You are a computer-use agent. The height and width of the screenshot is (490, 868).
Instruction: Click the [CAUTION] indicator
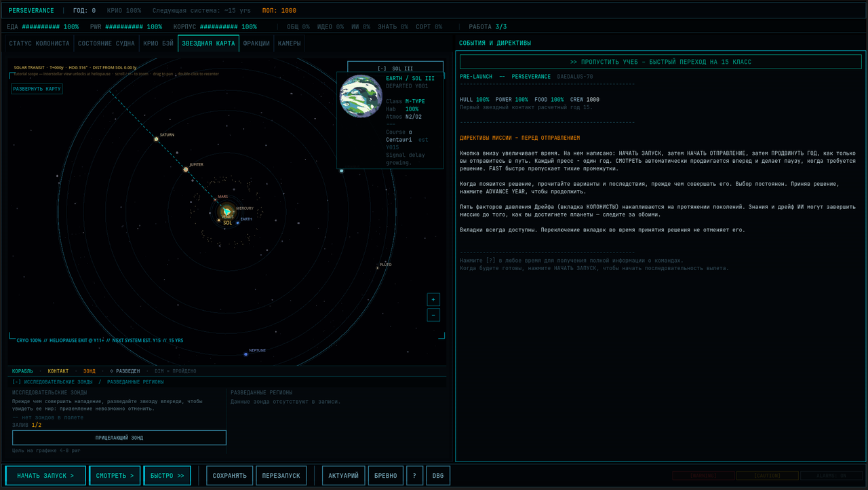(768, 476)
